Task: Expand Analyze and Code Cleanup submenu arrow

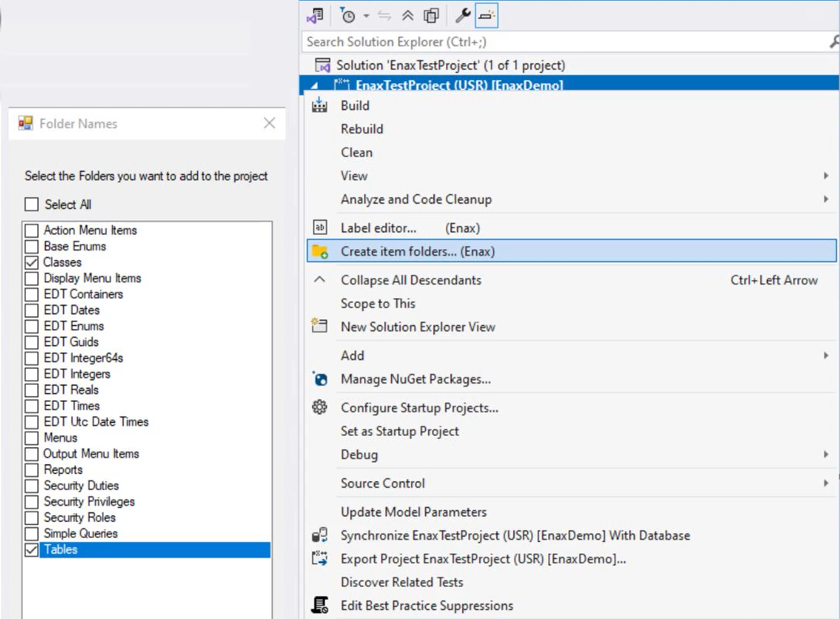Action: (x=826, y=199)
